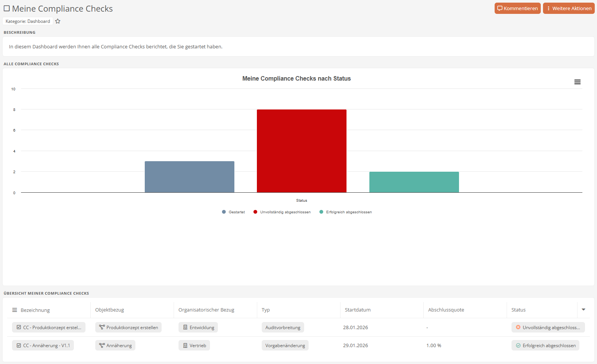Click the table list icon beside Bezeichnung
597x364 pixels.
pos(15,310)
